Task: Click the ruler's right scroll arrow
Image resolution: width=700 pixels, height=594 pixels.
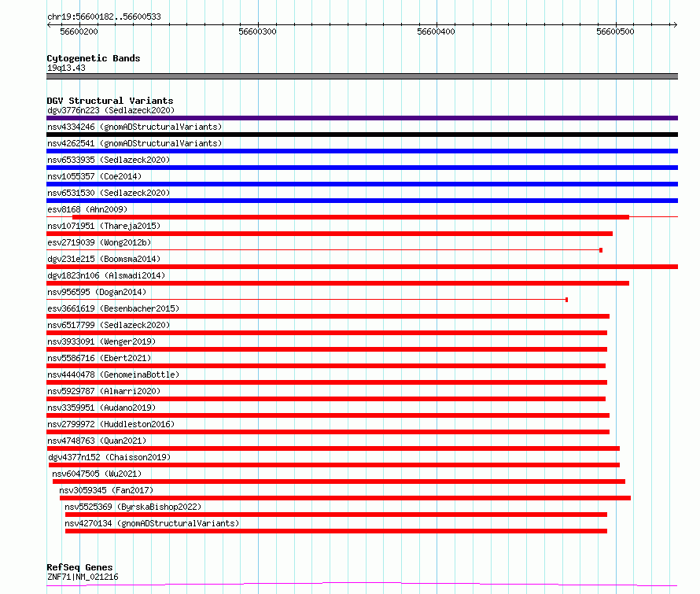Action: point(675,25)
